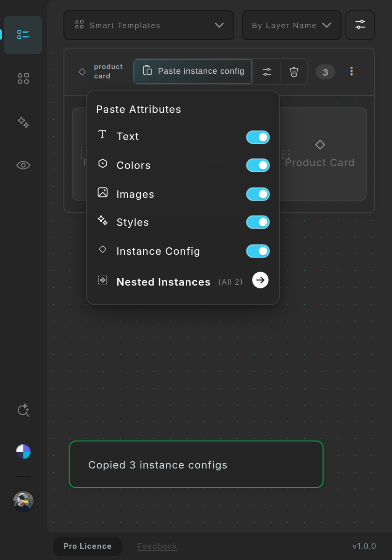This screenshot has width=392, height=560.
Task: Open the Smart Templates dropdown
Action: [x=149, y=25]
